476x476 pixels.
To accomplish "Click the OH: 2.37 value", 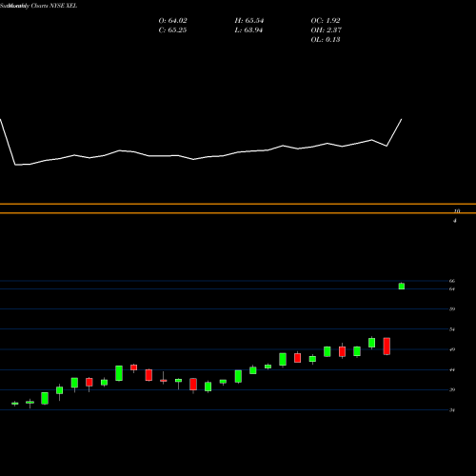I will [326, 30].
